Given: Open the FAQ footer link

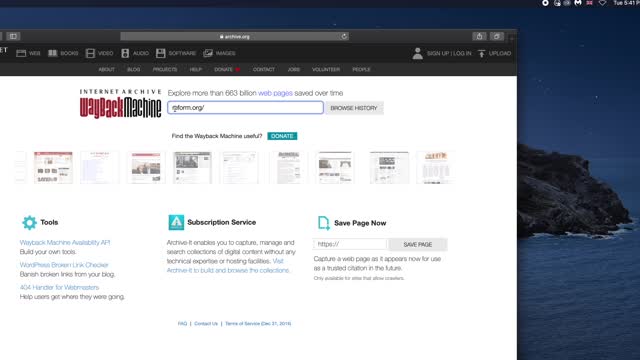Looking at the screenshot, I should [x=182, y=324].
